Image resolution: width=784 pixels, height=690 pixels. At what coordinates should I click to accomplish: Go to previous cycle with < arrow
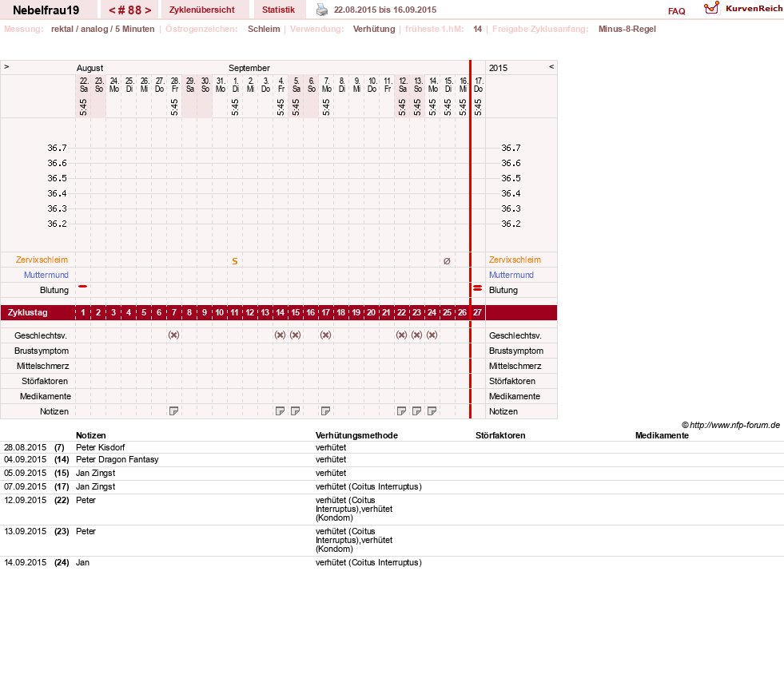pos(113,10)
